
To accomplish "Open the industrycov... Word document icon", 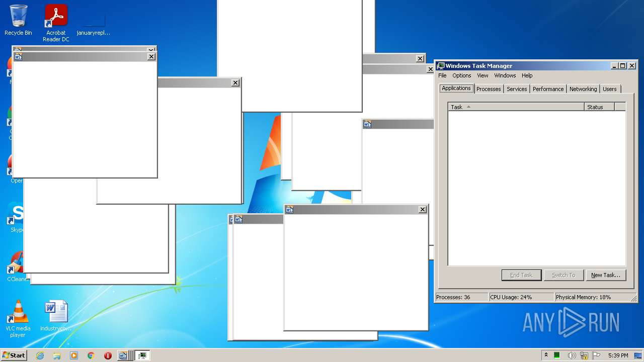I will pyautogui.click(x=56, y=315).
